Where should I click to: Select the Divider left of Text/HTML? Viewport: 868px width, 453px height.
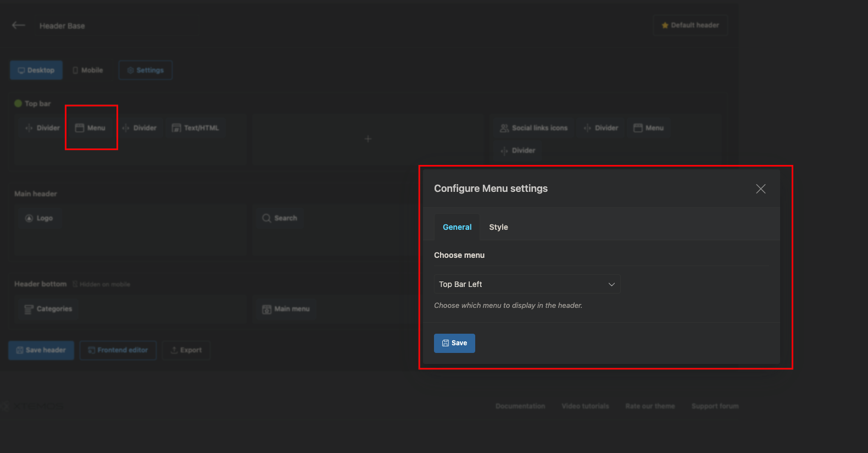tap(140, 128)
